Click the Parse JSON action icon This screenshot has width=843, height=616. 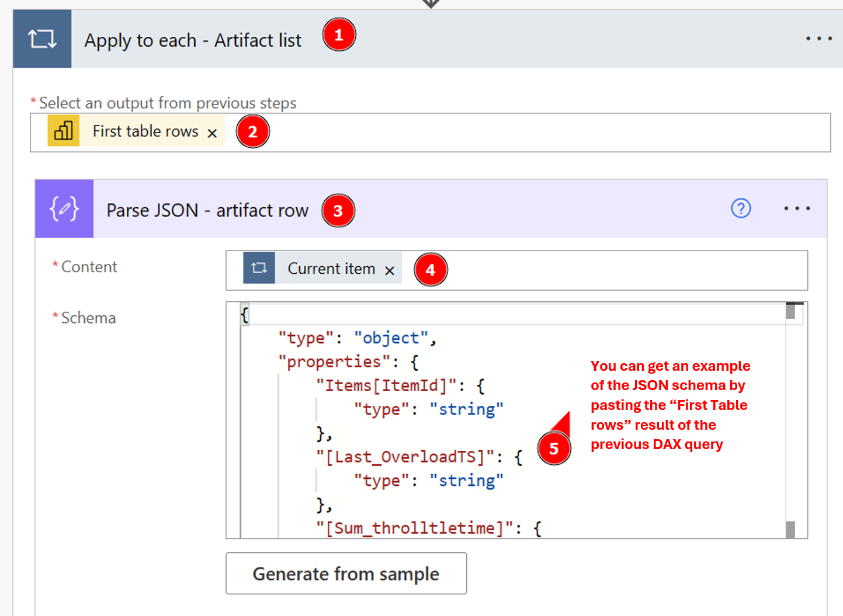point(64,208)
